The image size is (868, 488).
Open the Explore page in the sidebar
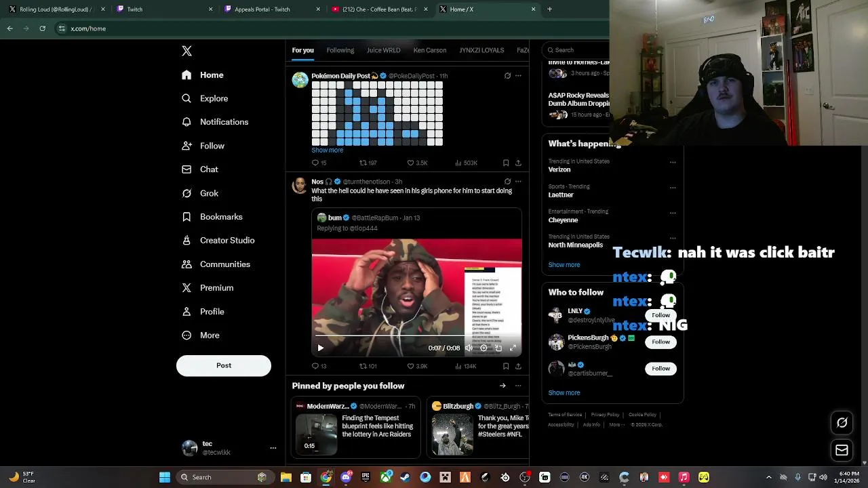(205, 98)
